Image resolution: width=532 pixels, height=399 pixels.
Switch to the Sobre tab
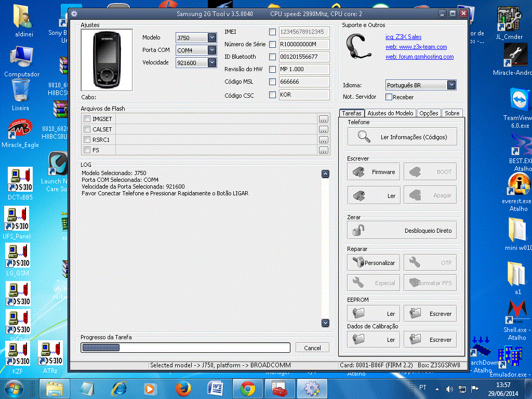point(452,113)
